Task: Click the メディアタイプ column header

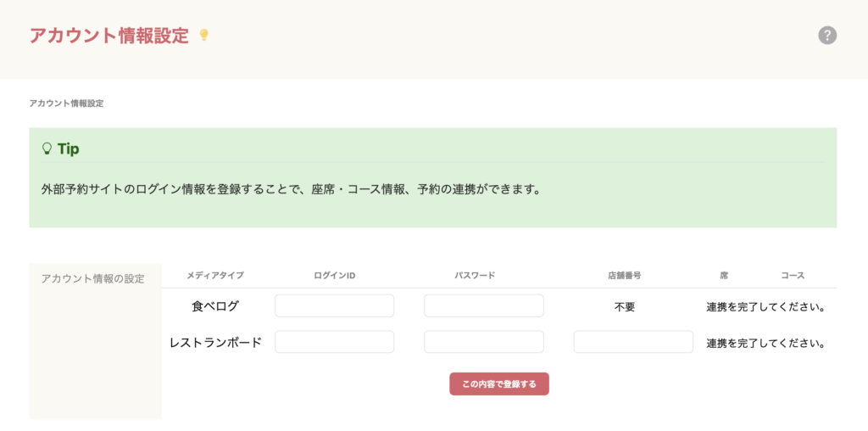Action: [x=215, y=276]
